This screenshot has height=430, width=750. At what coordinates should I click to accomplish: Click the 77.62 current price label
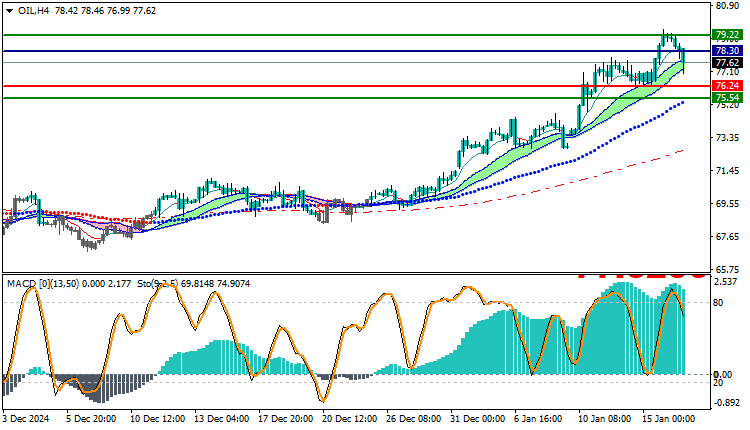tap(727, 63)
